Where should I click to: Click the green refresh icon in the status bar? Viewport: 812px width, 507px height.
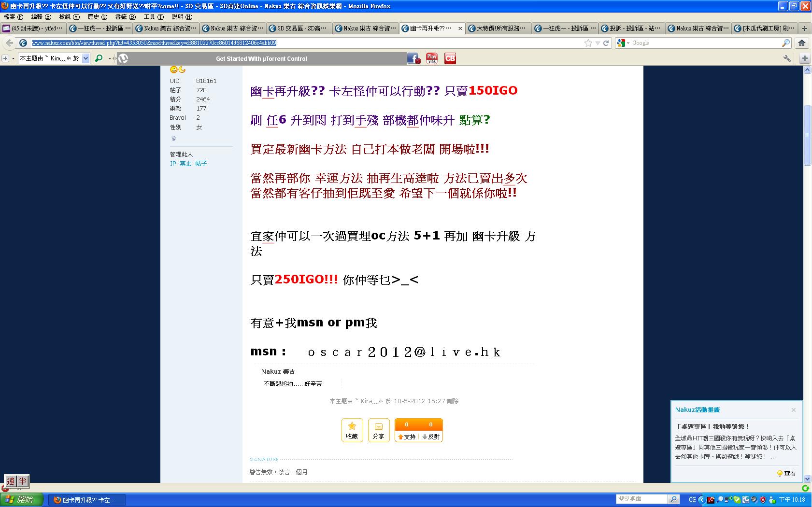tap(806, 489)
